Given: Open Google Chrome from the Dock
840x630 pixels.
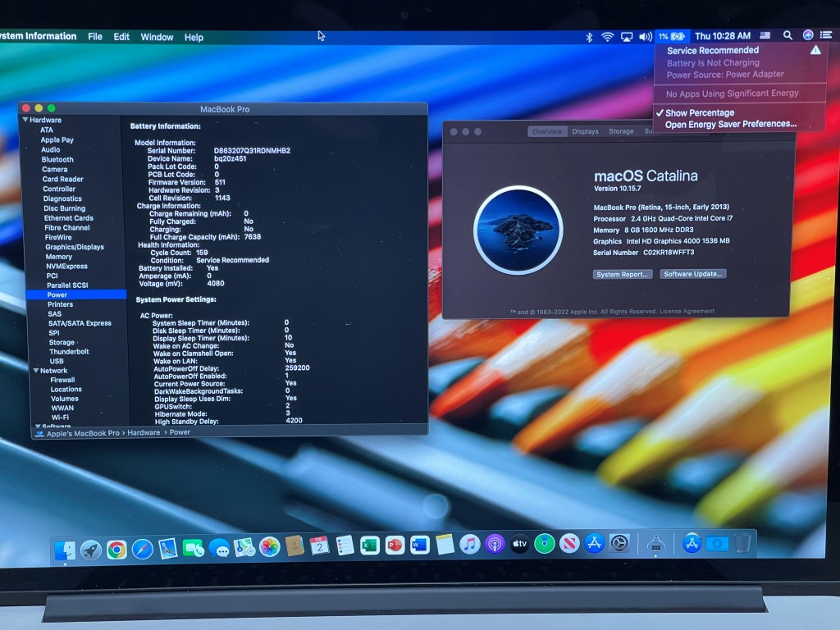Looking at the screenshot, I should click(116, 549).
